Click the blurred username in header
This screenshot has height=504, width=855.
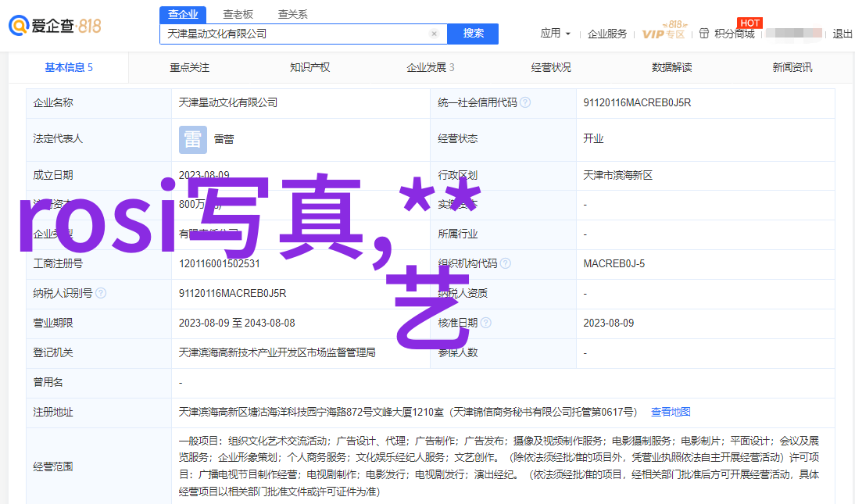point(793,34)
